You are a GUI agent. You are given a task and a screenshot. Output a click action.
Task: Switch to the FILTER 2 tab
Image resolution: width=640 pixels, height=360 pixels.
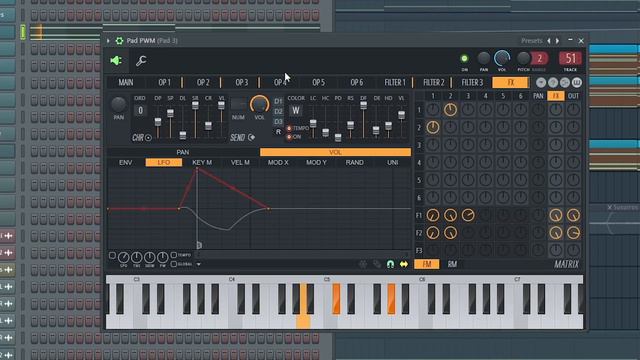pos(433,82)
